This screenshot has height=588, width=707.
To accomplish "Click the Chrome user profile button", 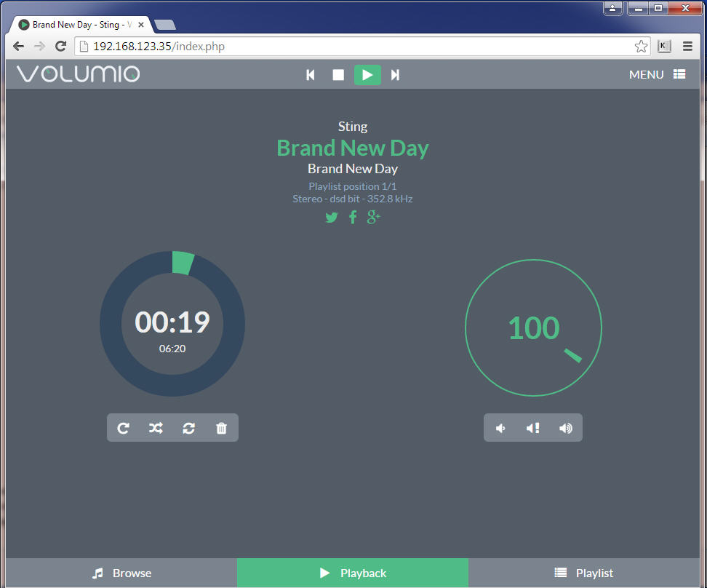I will 612,8.
